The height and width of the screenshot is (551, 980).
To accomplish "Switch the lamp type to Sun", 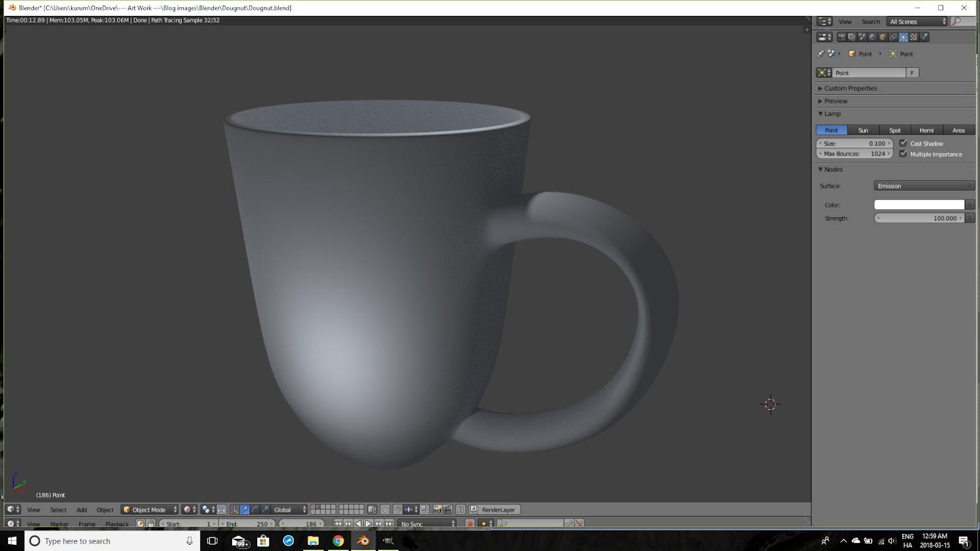I will [x=863, y=130].
